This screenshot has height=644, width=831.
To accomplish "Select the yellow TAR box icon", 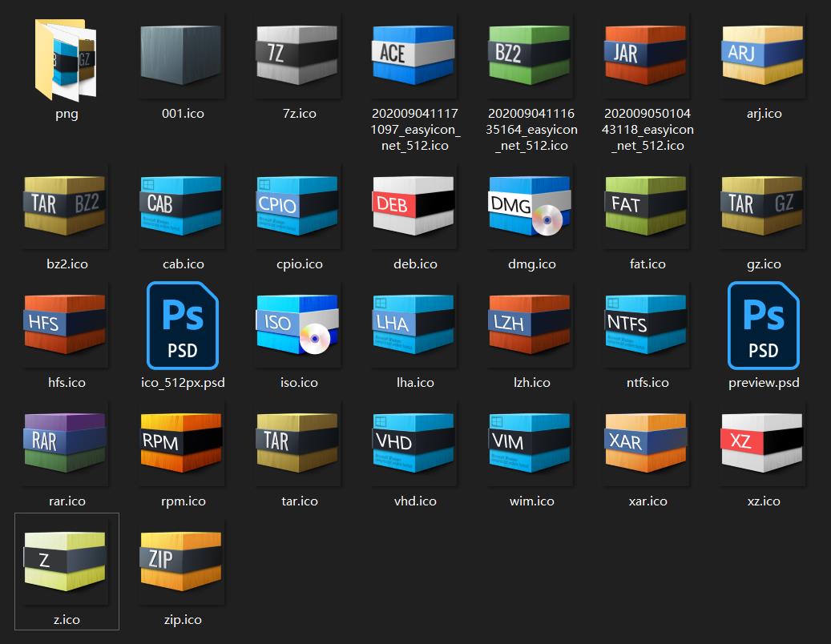I will point(297,443).
